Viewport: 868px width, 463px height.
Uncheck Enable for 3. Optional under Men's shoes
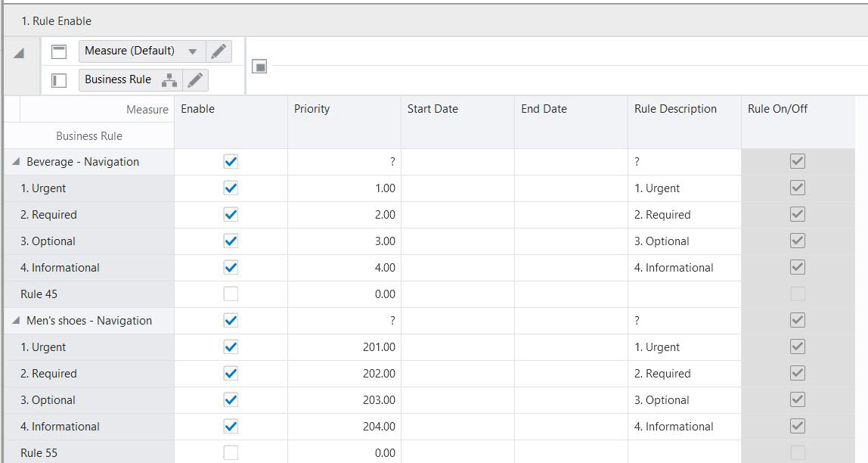(x=232, y=399)
